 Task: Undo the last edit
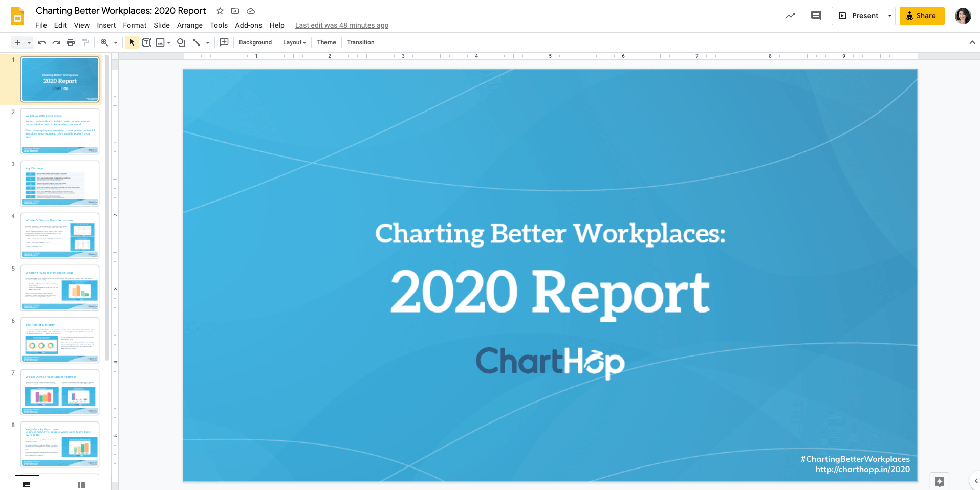(41, 42)
